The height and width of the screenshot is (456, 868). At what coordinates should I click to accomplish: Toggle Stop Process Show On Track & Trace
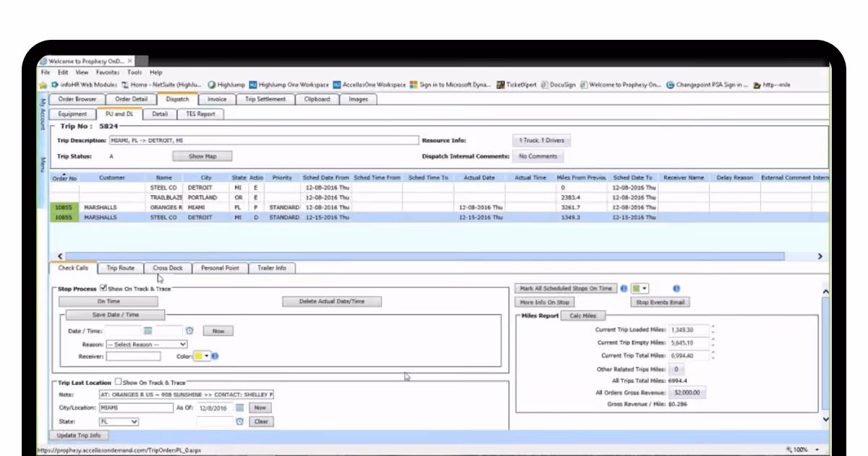point(103,288)
